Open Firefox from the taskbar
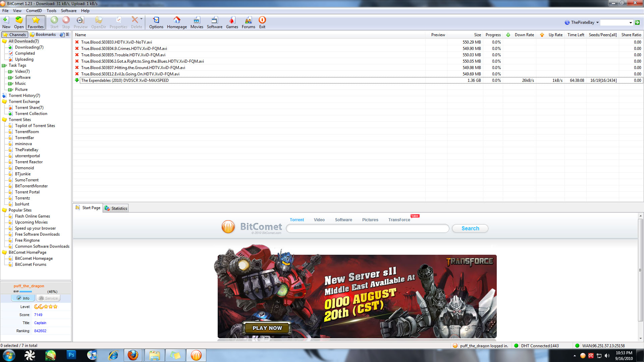The width and height of the screenshot is (644, 362). (133, 355)
